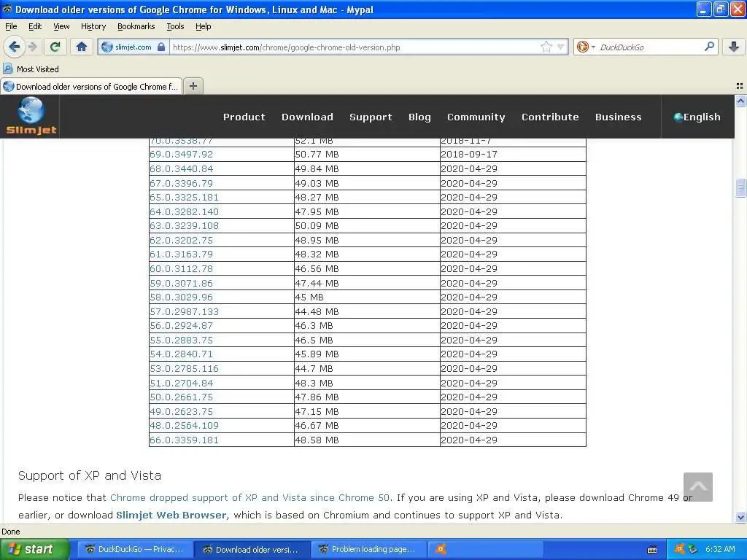Open the on-screen keyboard tray icon
Viewport: 747px width, 560px height.
pyautogui.click(x=651, y=550)
